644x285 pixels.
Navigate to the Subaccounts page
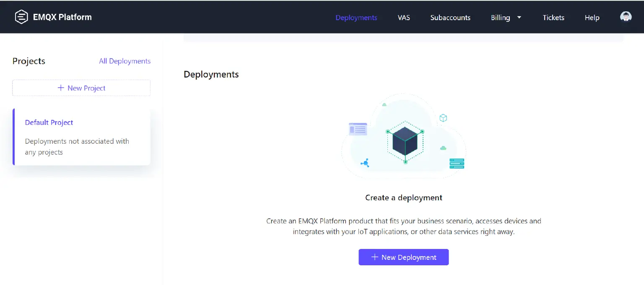[450, 18]
